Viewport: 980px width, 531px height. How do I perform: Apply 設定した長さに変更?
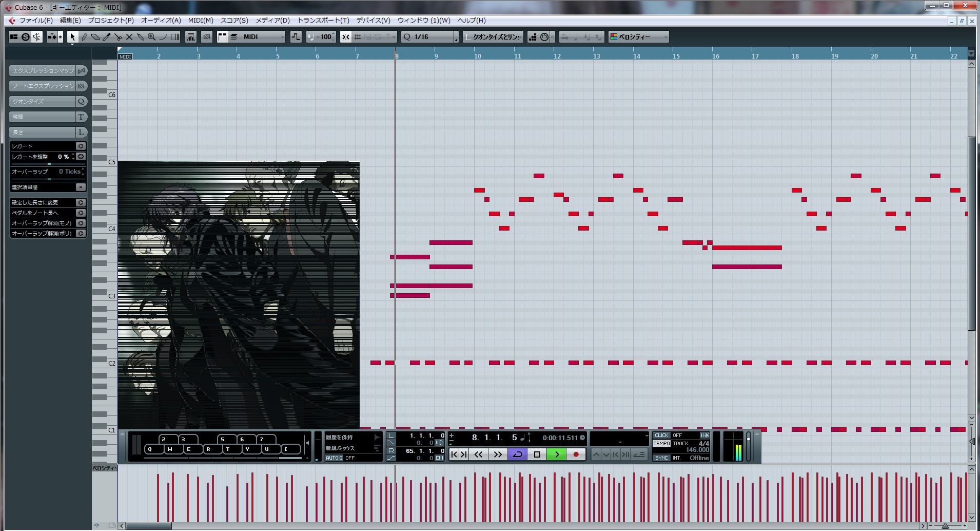coord(81,202)
